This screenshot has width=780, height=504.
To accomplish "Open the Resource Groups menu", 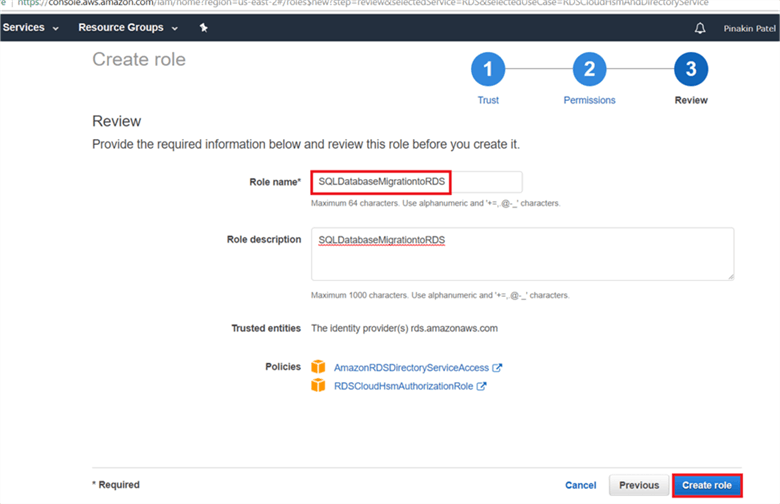I will [121, 27].
